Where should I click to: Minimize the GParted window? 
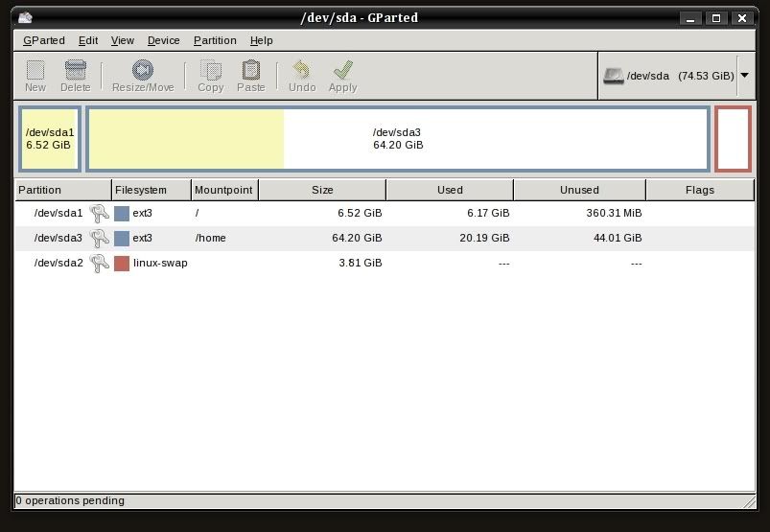coord(690,18)
